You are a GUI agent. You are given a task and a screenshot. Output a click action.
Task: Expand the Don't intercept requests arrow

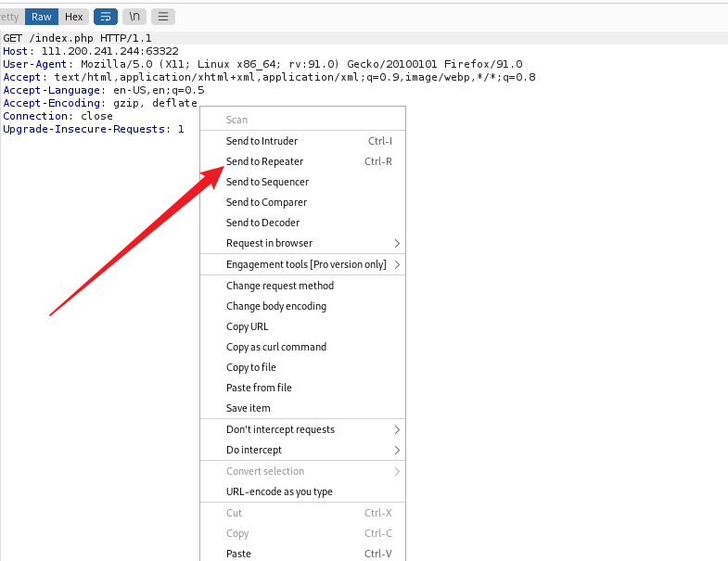point(397,429)
